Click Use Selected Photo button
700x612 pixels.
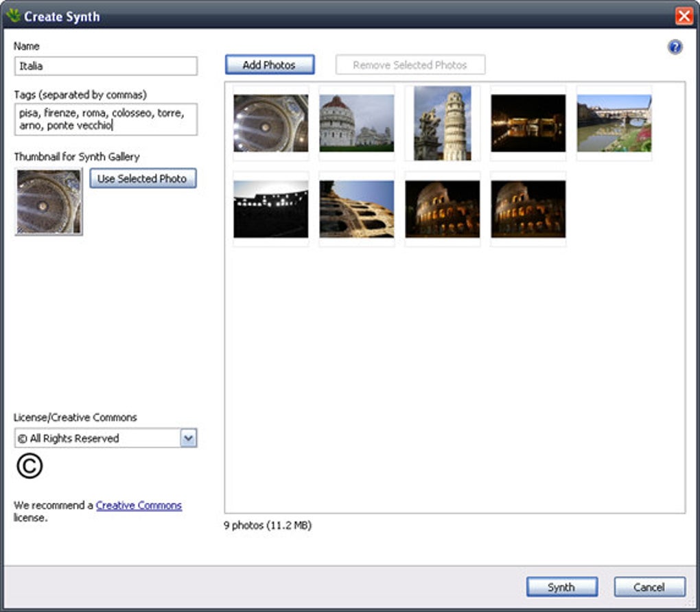pyautogui.click(x=143, y=178)
